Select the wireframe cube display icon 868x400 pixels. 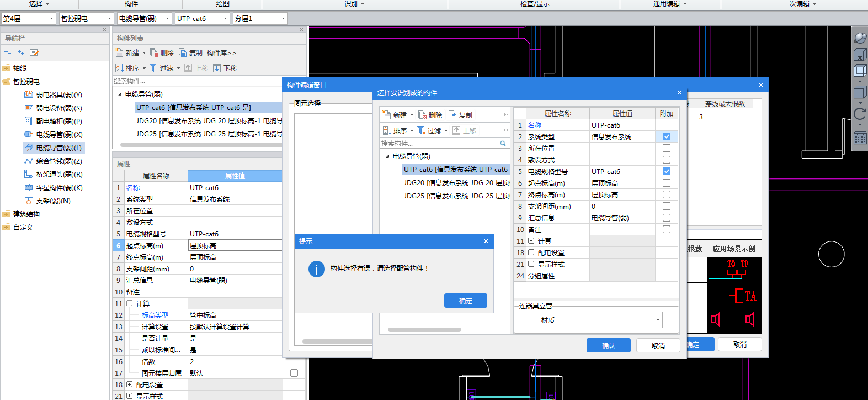(860, 71)
